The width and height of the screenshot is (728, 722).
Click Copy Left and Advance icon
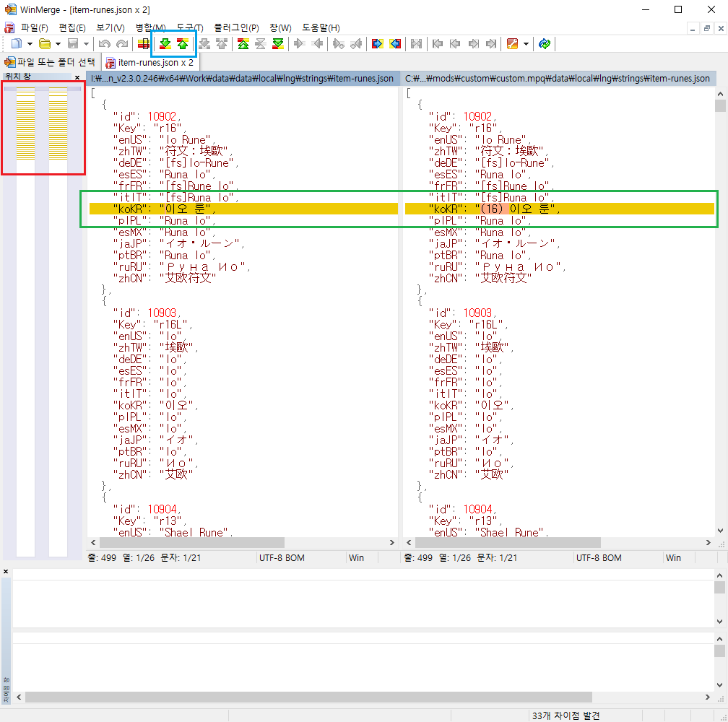pyautogui.click(x=356, y=43)
